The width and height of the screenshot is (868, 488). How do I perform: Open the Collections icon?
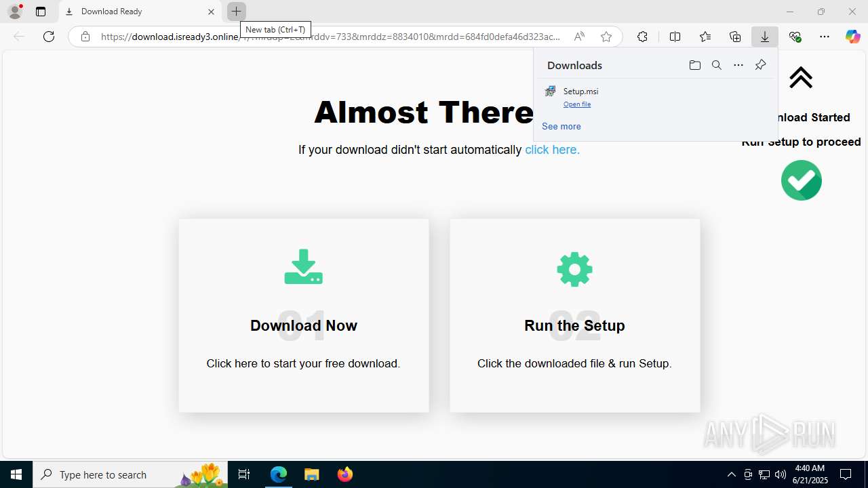point(735,37)
